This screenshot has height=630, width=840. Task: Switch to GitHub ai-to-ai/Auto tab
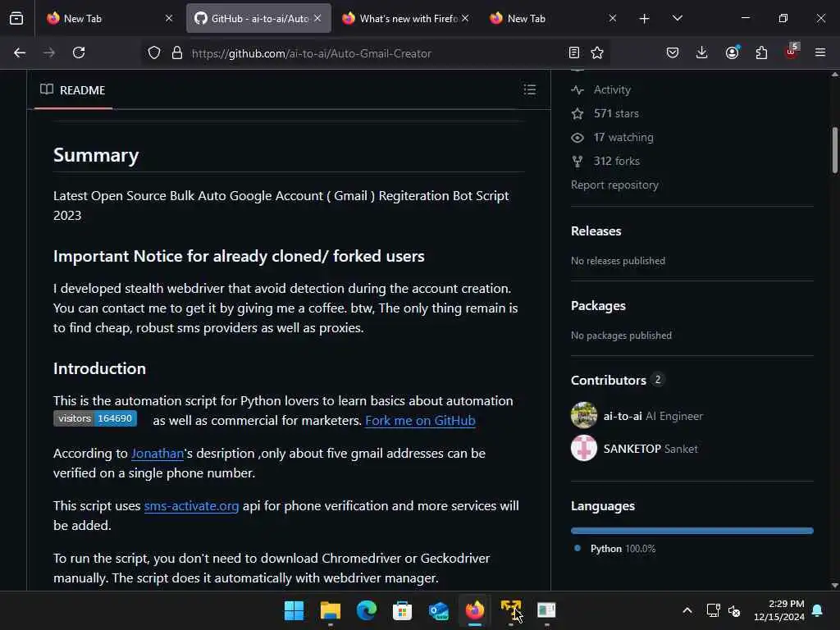258,18
